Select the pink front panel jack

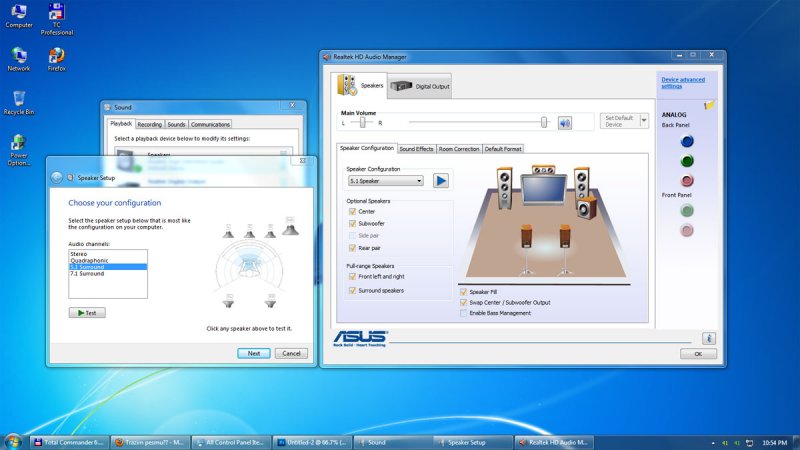click(x=687, y=230)
